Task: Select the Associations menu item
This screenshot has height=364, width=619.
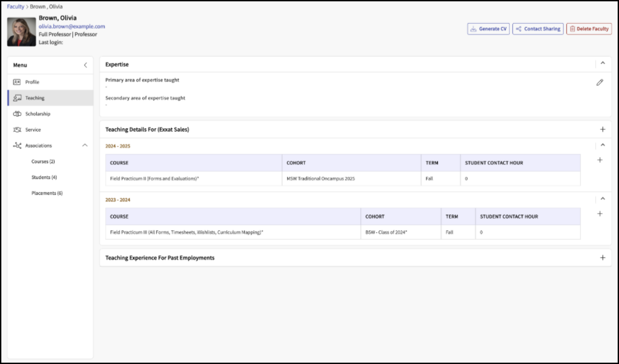Action: tap(50, 145)
